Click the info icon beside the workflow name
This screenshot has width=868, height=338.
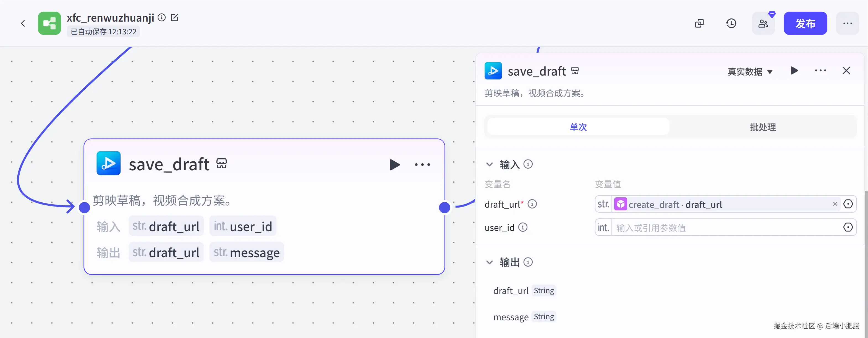tap(162, 17)
